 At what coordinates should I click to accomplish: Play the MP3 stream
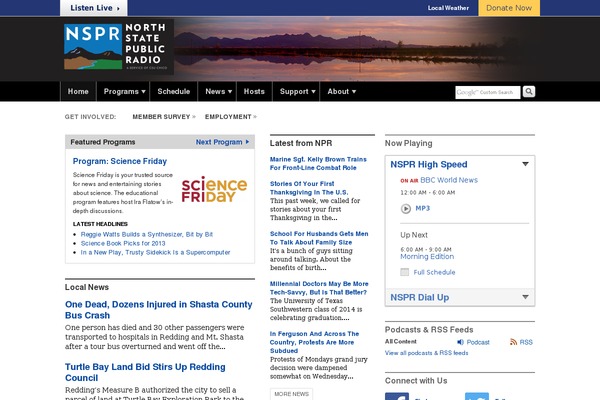click(x=406, y=208)
